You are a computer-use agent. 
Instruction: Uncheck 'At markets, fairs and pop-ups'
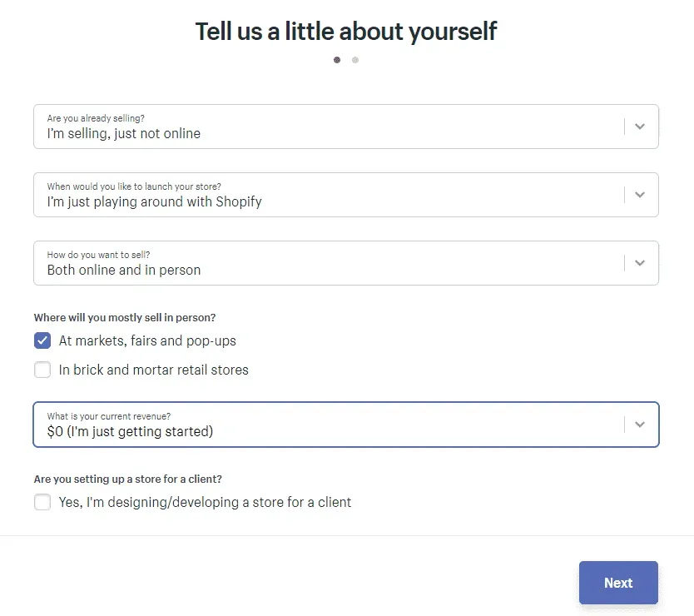coord(42,340)
